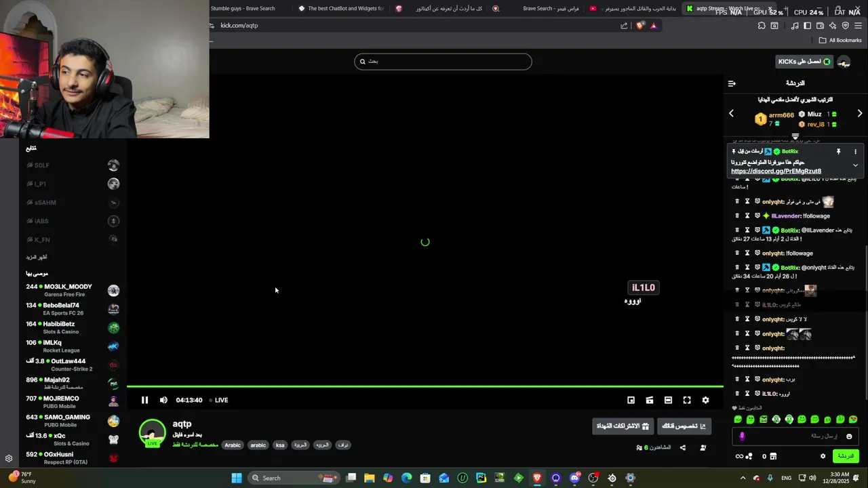The image size is (868, 488).
Task: Open Brave Shields lion icon
Action: tap(640, 26)
